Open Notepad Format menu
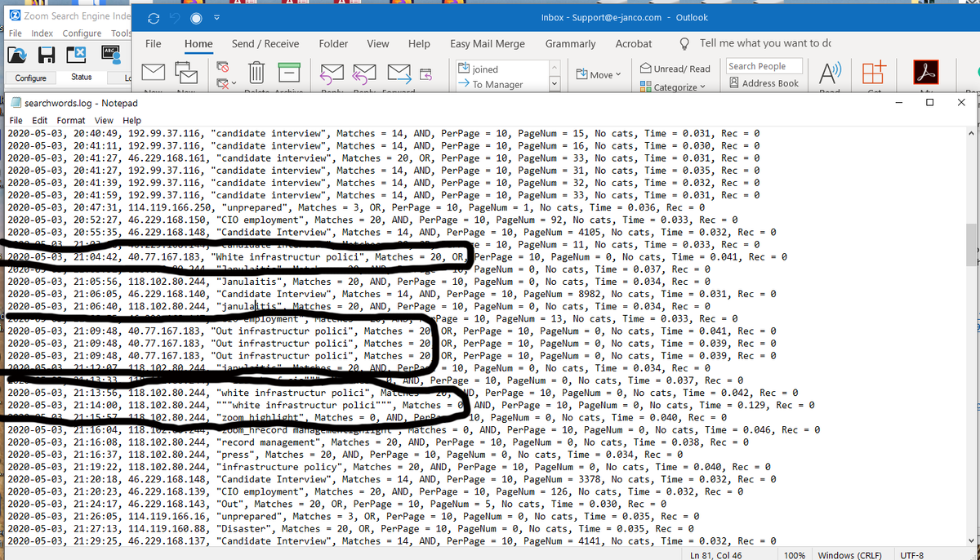This screenshot has width=980, height=560. coord(71,121)
